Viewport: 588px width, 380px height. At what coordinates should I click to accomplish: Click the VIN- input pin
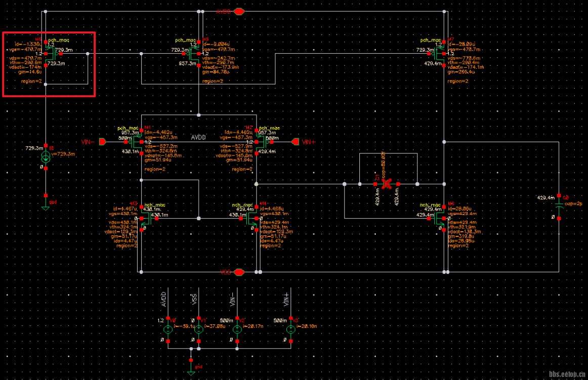click(x=103, y=142)
